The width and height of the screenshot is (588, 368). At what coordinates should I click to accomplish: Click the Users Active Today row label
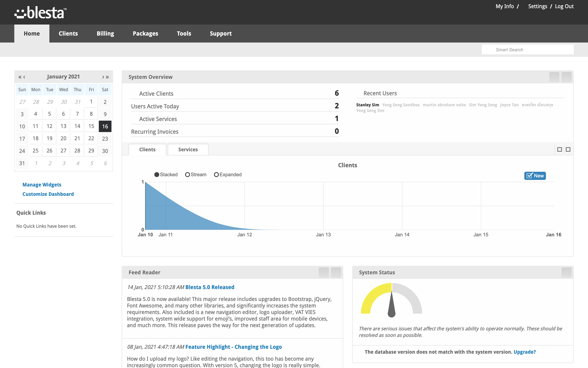pos(155,106)
